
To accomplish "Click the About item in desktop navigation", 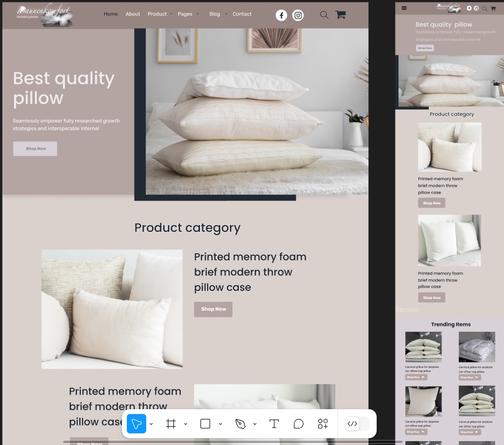I will pyautogui.click(x=133, y=14).
